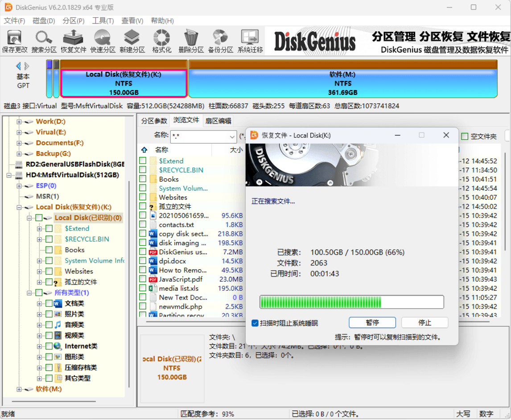Collapse the 所有类型(1) tree node
This screenshot has width=511, height=420.
tap(29, 292)
